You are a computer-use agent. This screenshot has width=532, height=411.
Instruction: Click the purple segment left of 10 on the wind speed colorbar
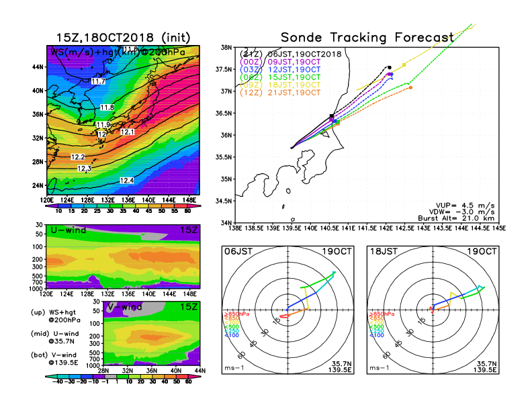51,206
